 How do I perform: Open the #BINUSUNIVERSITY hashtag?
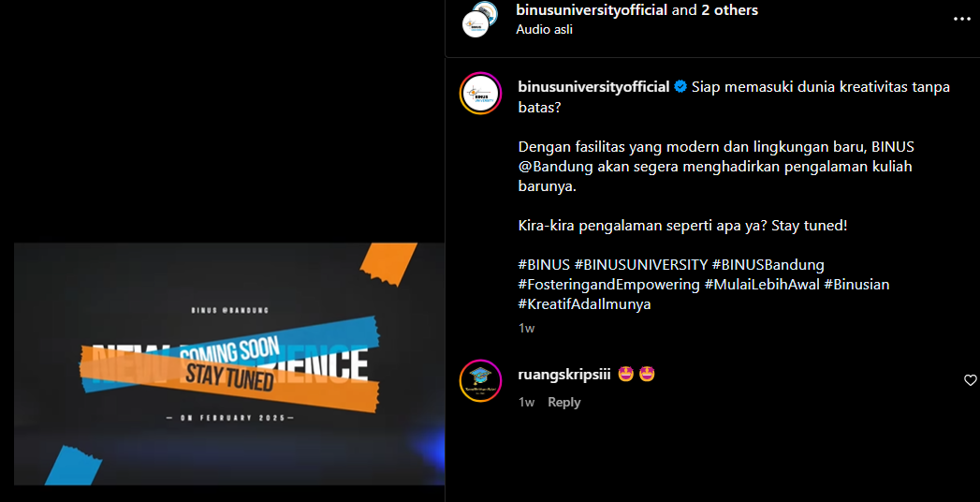640,264
